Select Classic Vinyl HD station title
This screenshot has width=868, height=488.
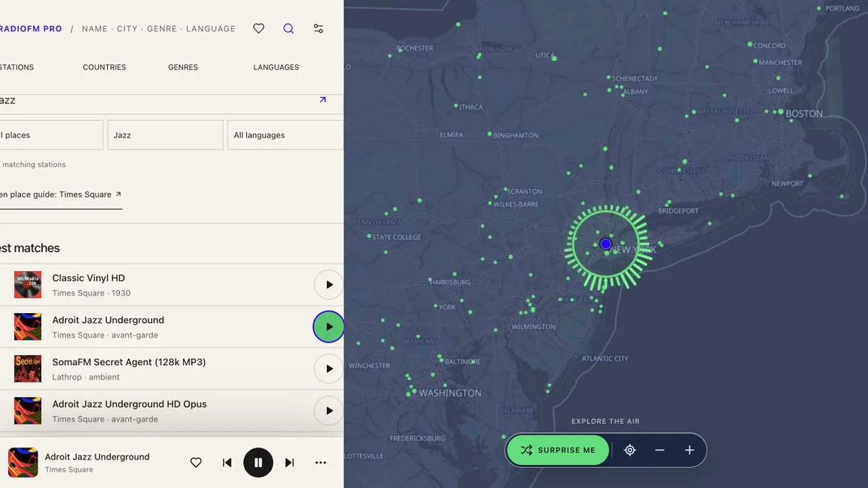88,278
